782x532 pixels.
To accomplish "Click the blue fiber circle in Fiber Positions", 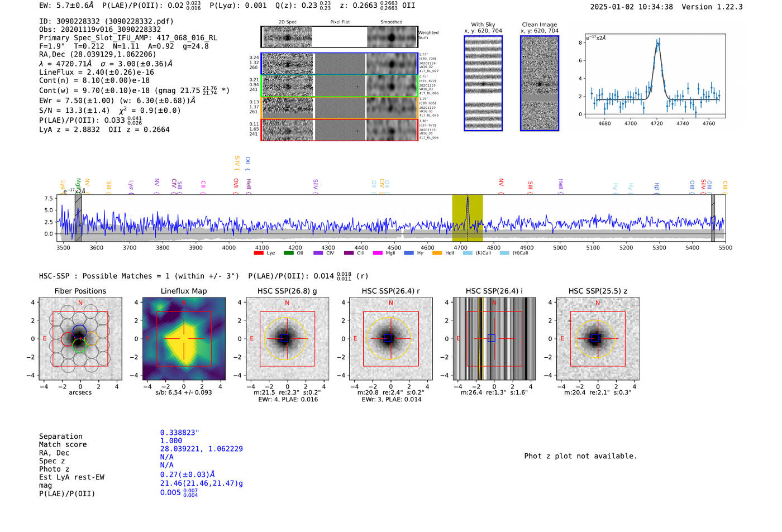I will (x=79, y=332).
